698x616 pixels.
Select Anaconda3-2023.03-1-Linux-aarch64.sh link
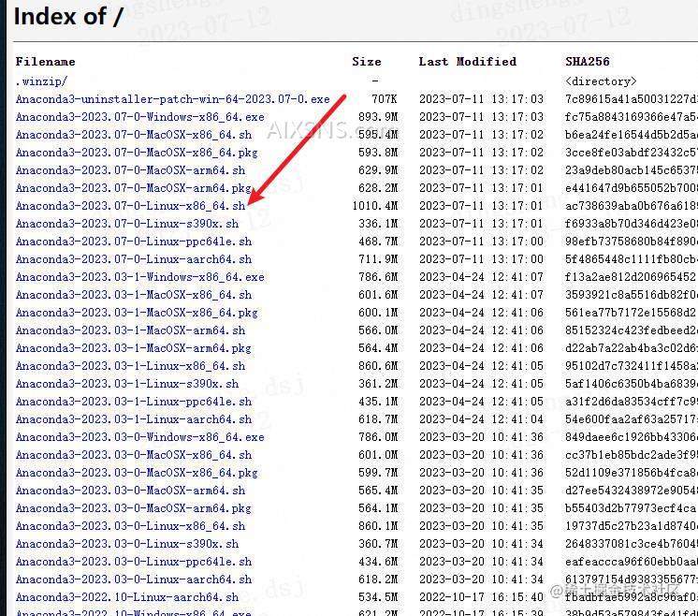pos(134,419)
